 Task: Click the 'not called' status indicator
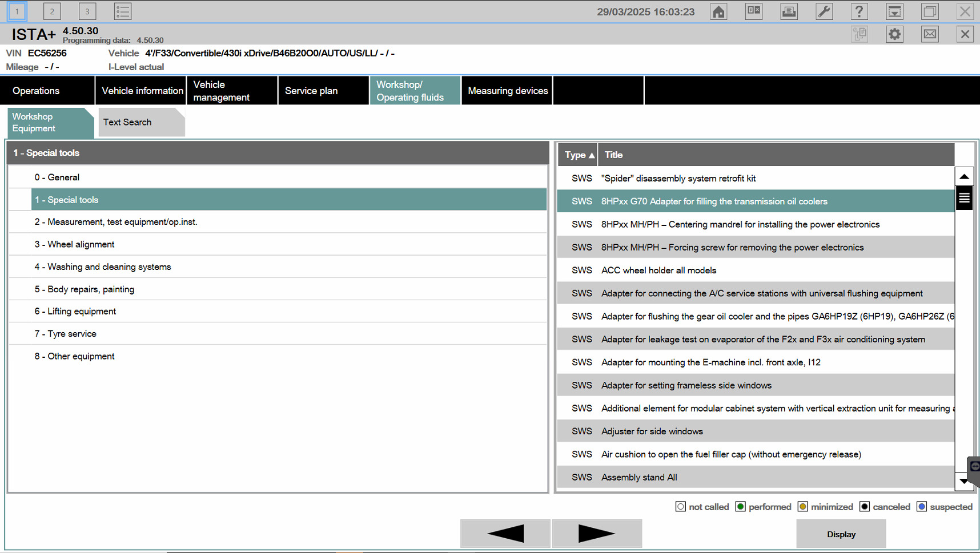pos(681,507)
